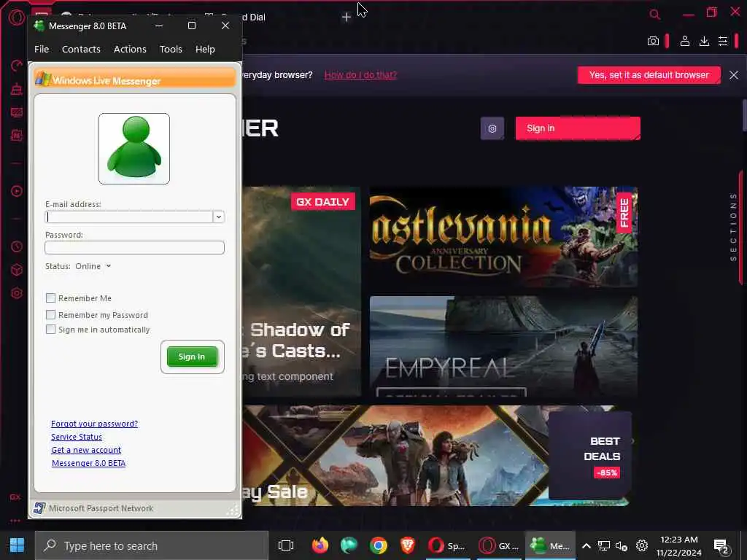
Task: Expand the E-mail address dropdown arrow
Action: pyautogui.click(x=219, y=217)
